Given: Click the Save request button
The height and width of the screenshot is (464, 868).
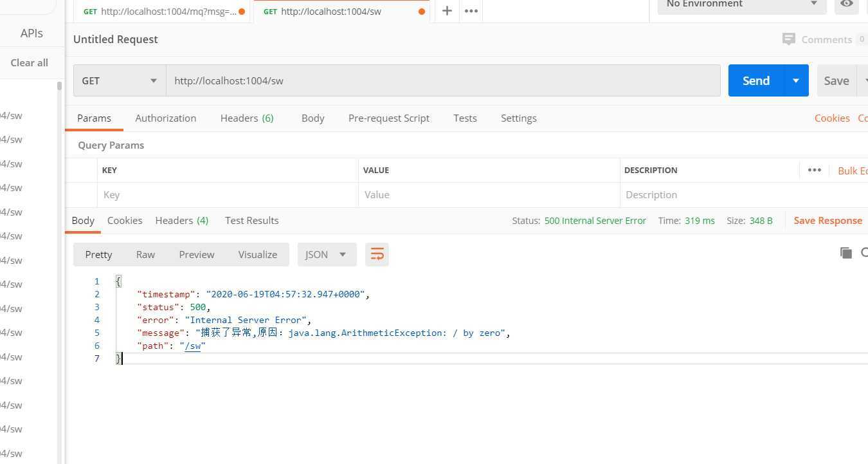Looking at the screenshot, I should click(x=836, y=80).
